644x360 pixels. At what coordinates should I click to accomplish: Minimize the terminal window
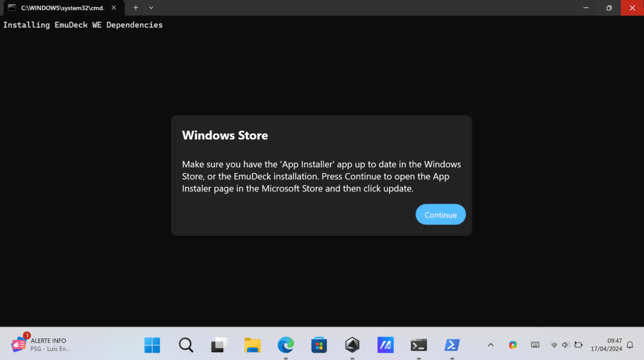click(x=586, y=8)
